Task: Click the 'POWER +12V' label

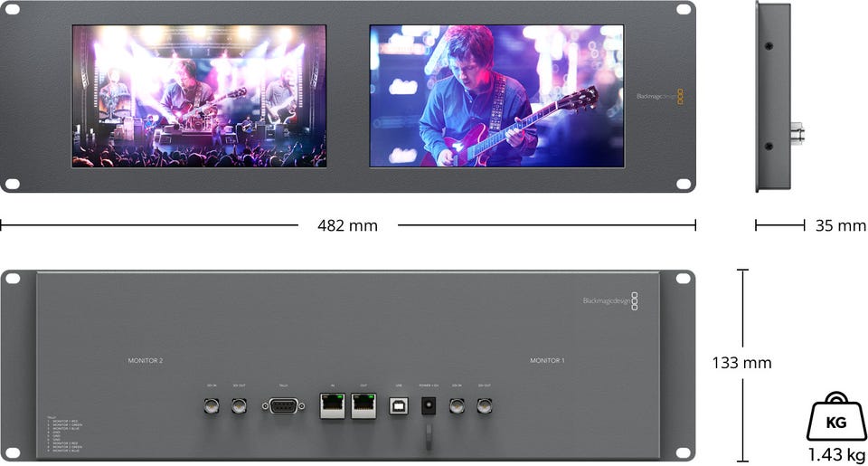Action: [x=429, y=385]
